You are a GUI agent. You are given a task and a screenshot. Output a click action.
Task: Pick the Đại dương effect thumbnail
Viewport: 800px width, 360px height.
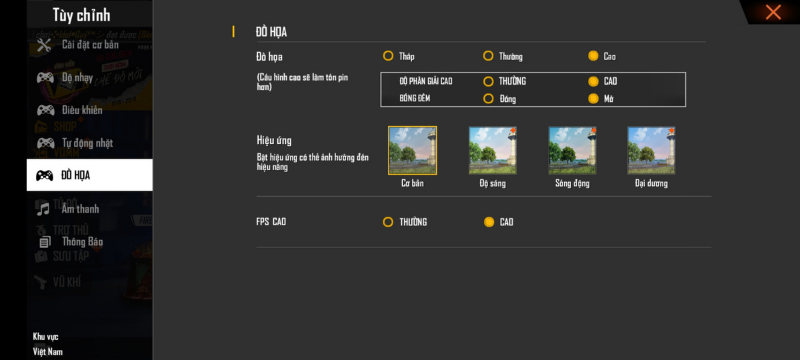651,150
